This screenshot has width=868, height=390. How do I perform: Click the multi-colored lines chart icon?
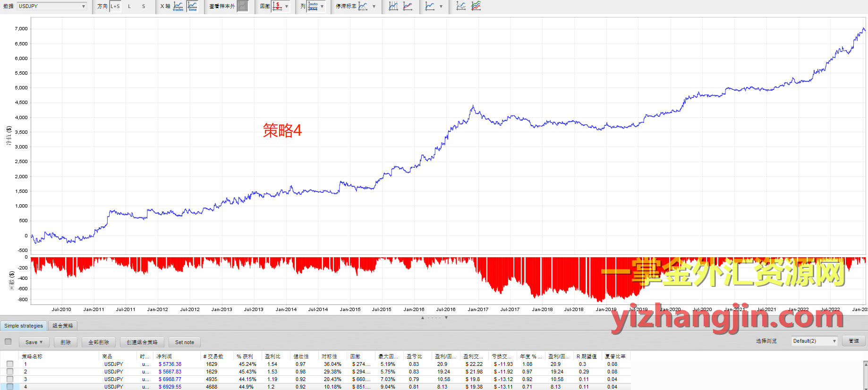[476, 6]
